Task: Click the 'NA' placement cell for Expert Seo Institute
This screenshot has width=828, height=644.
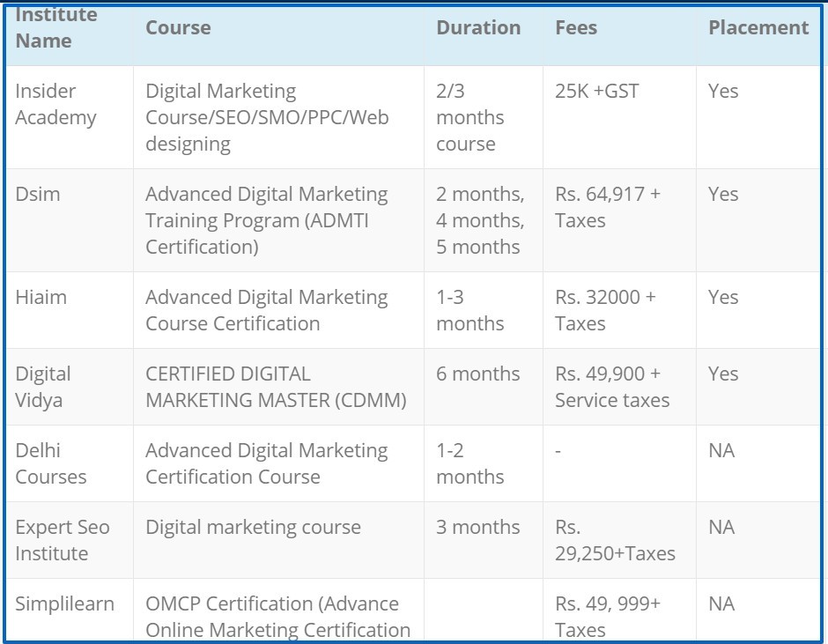Action: click(x=758, y=540)
